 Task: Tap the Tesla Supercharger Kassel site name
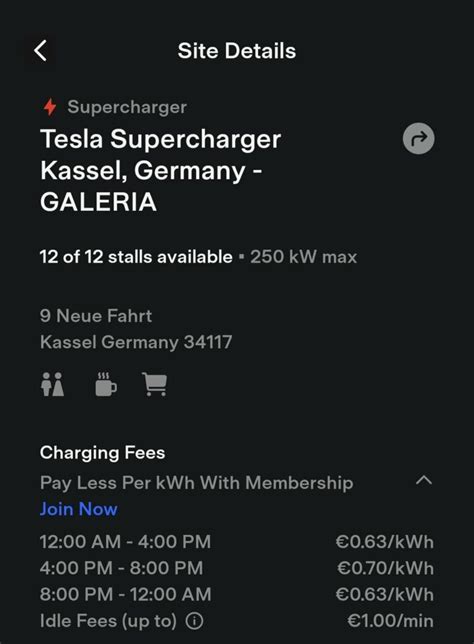[x=160, y=170]
